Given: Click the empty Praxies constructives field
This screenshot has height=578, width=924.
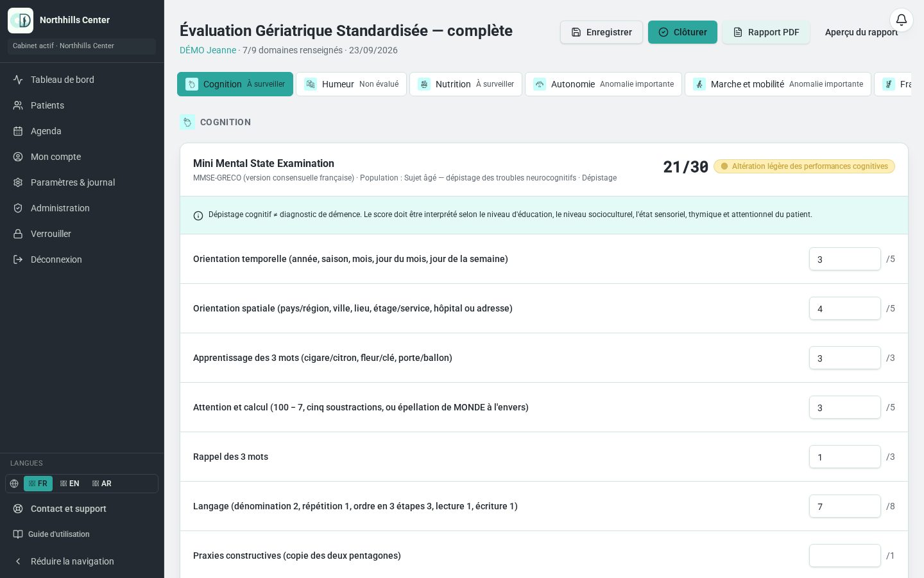Looking at the screenshot, I should (x=845, y=556).
